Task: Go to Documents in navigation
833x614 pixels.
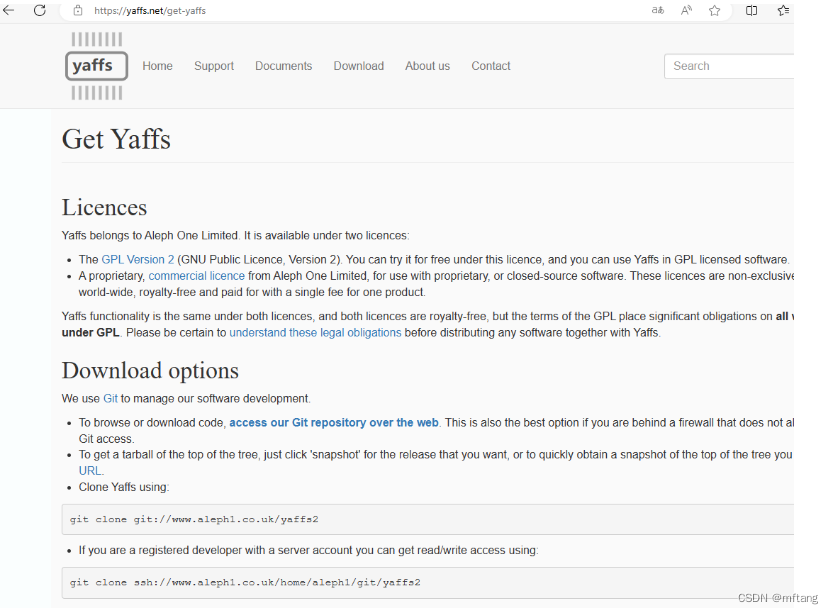Action: (283, 66)
